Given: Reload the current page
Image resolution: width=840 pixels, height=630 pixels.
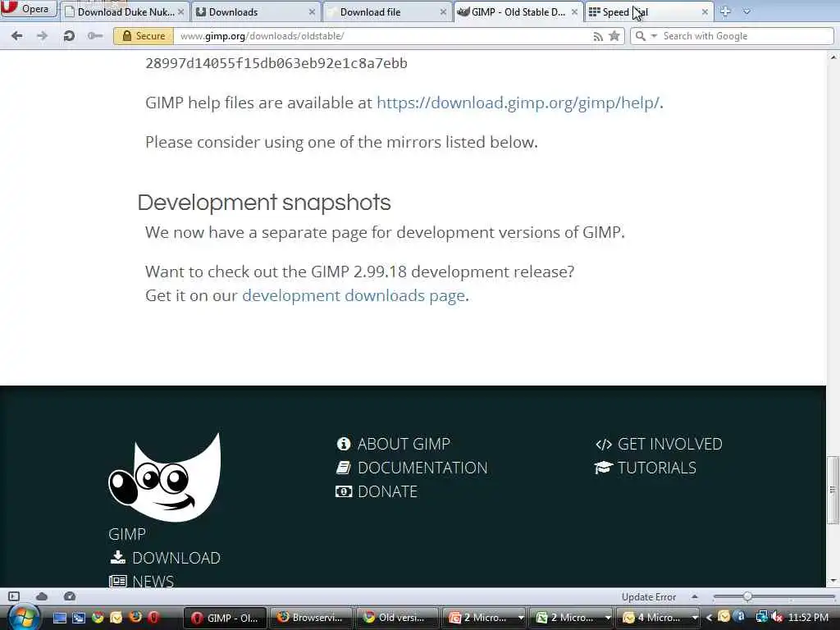Looking at the screenshot, I should pyautogui.click(x=69, y=36).
